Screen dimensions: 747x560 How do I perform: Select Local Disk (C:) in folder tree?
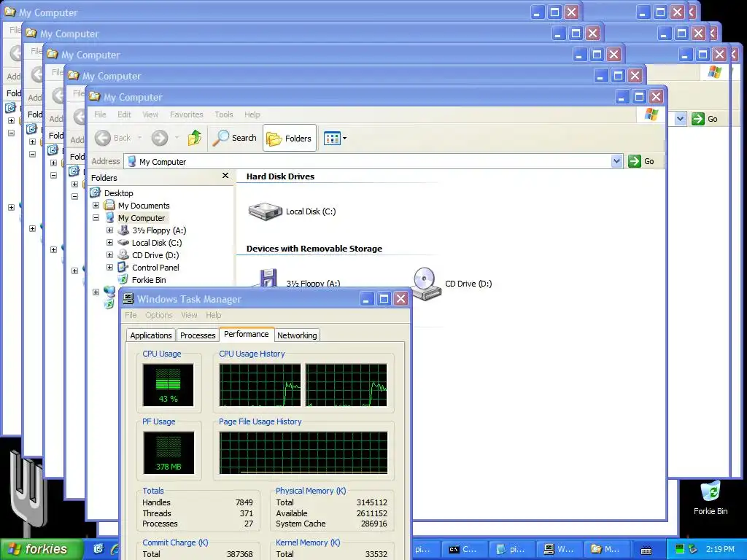click(157, 242)
